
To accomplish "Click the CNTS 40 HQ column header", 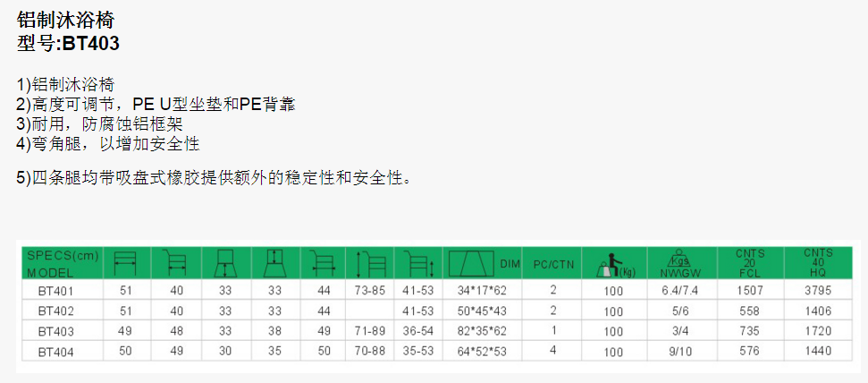I will [817, 263].
